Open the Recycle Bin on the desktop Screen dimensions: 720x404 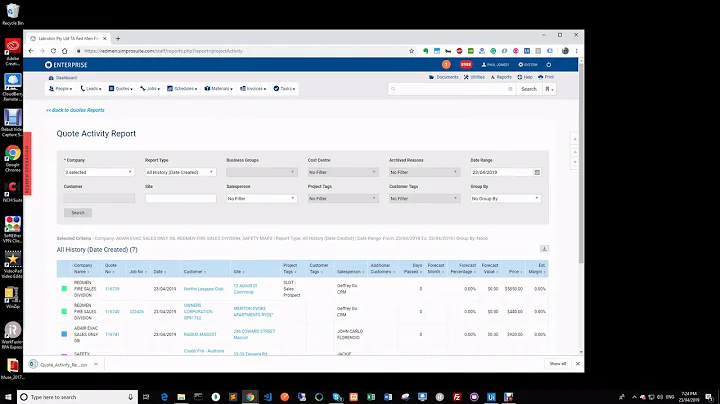click(x=12, y=14)
